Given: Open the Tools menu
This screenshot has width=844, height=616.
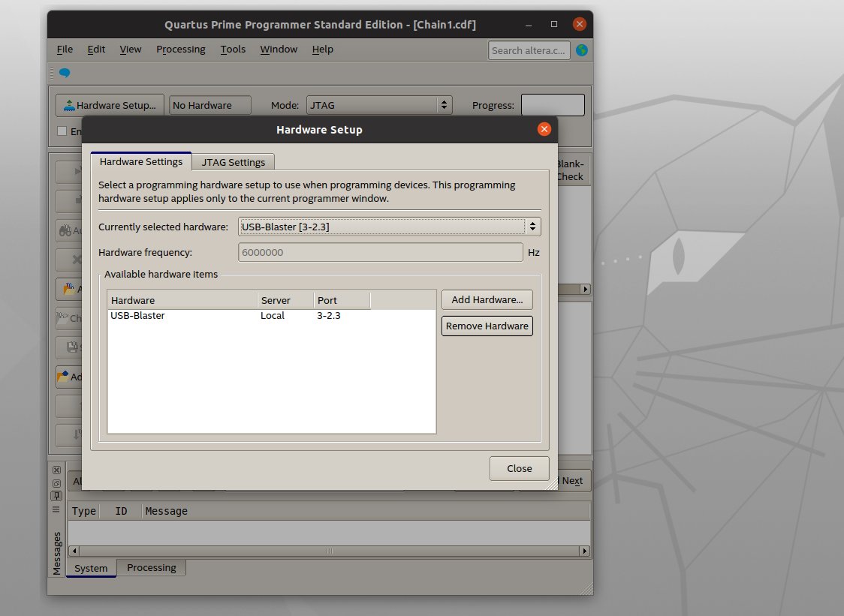Looking at the screenshot, I should pos(233,49).
